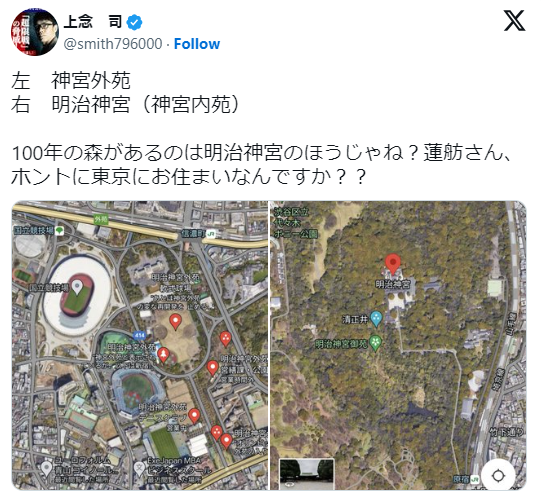541x492 pixels.
Task: Click the X logo icon
Action: click(x=514, y=21)
